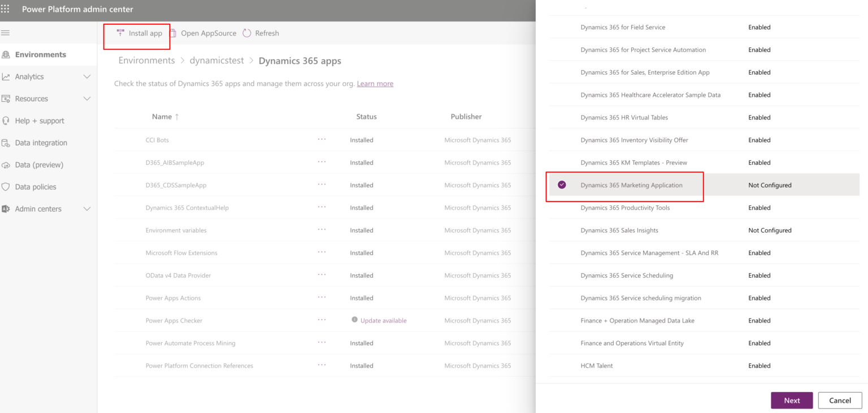Click the Install app icon
This screenshot has height=413, width=868.
tap(120, 33)
